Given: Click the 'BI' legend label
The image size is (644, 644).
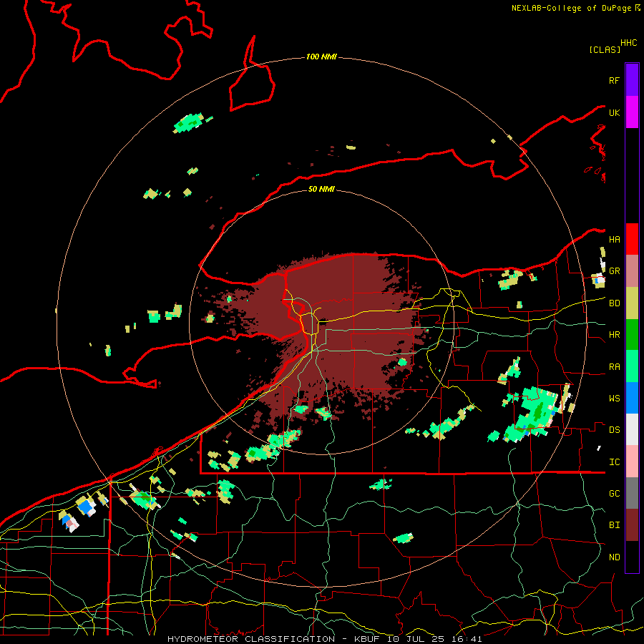Looking at the screenshot, I should pyautogui.click(x=614, y=525).
